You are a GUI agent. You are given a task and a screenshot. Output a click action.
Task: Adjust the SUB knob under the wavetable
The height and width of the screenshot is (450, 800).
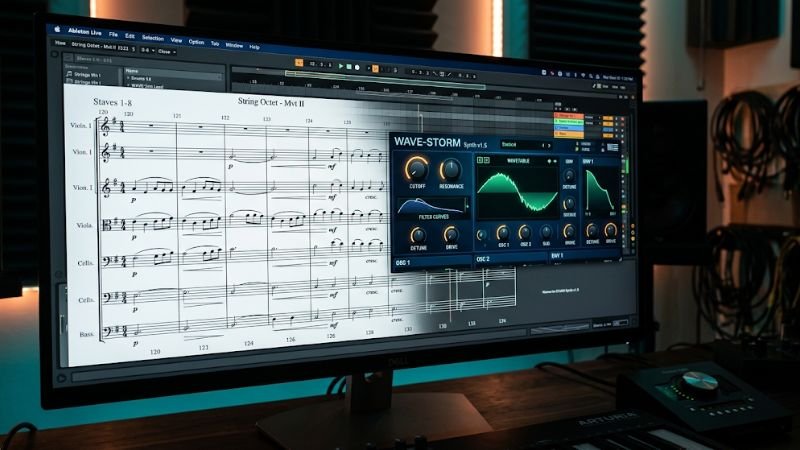click(x=546, y=233)
